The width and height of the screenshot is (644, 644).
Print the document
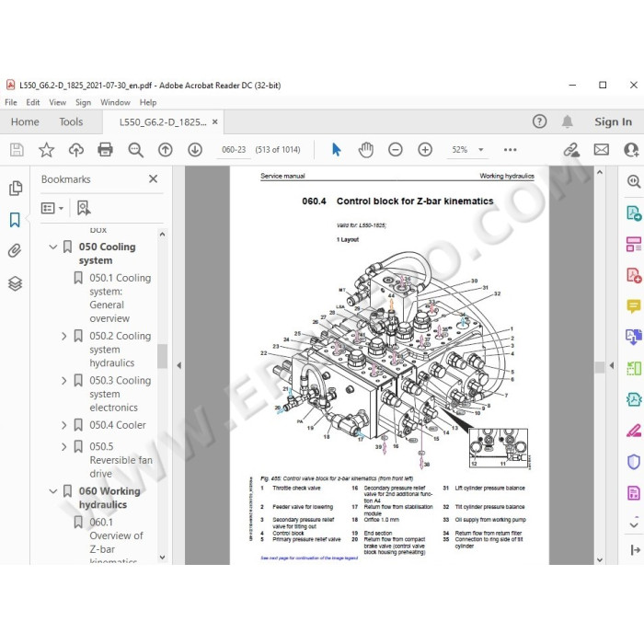pyautogui.click(x=106, y=149)
